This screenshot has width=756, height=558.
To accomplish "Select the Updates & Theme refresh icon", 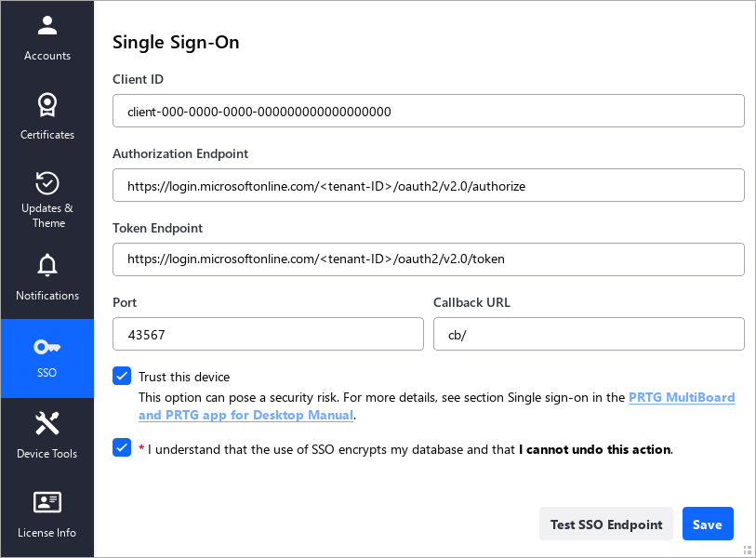I will pyautogui.click(x=47, y=183).
